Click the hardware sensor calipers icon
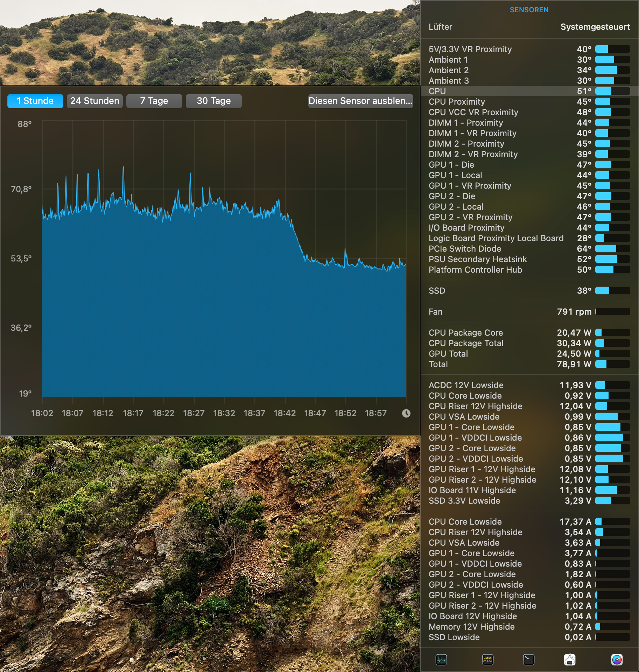Viewport: 639px width, 672px height. pyautogui.click(x=570, y=659)
